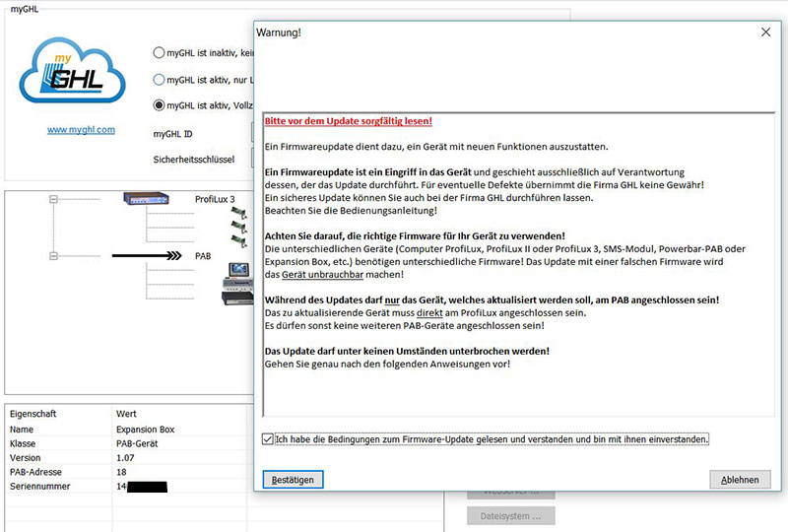Image resolution: width=788 pixels, height=532 pixels.
Task: Click the 'Beachten Sie die Bedienungsanleitung!' line
Action: [351, 210]
